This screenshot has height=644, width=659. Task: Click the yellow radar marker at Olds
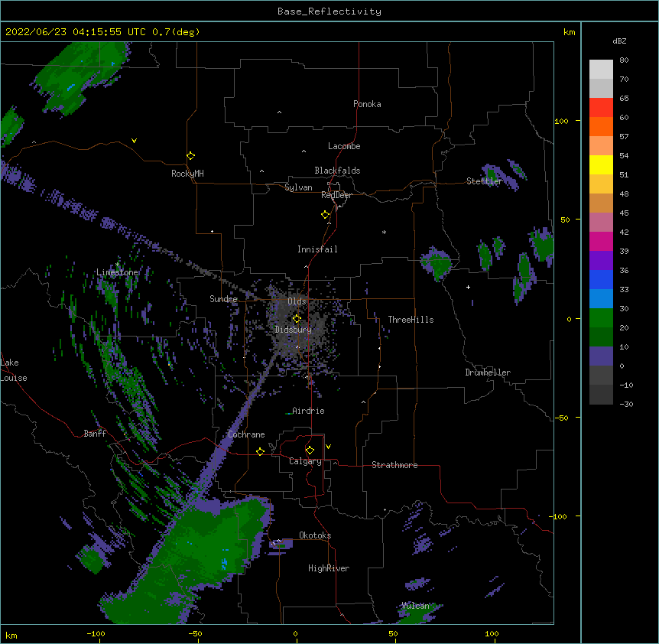[x=297, y=319]
